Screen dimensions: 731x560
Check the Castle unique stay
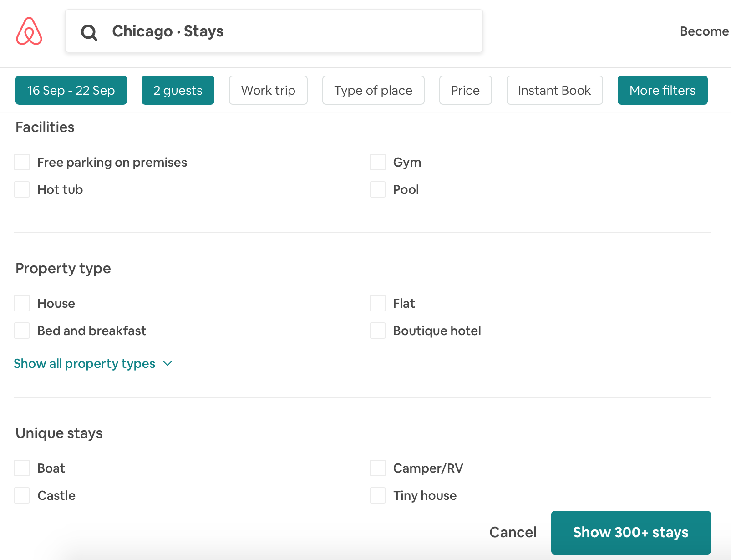tap(22, 495)
